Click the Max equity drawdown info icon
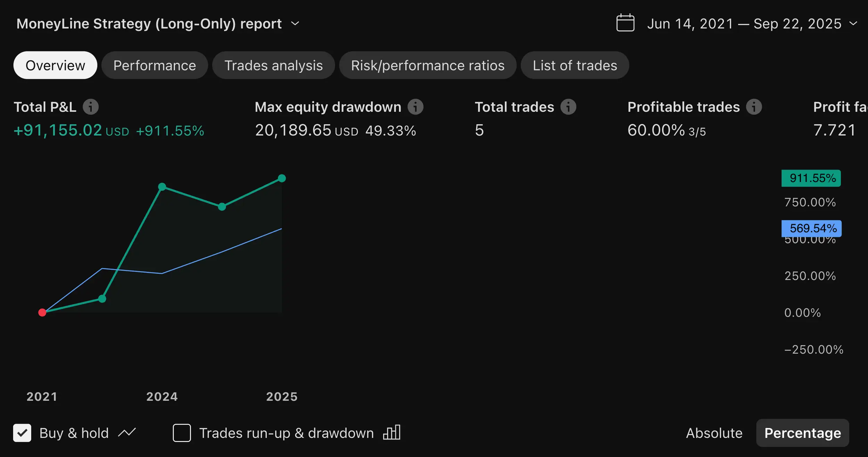This screenshot has width=868, height=457. (415, 107)
